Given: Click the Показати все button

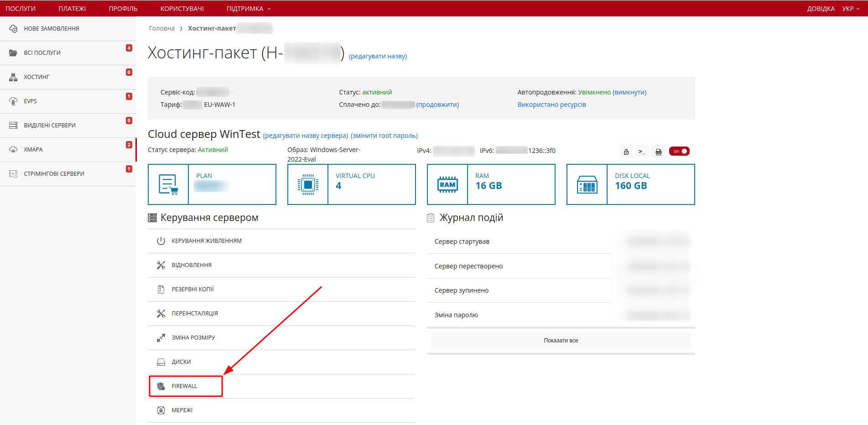Looking at the screenshot, I should pyautogui.click(x=561, y=341).
